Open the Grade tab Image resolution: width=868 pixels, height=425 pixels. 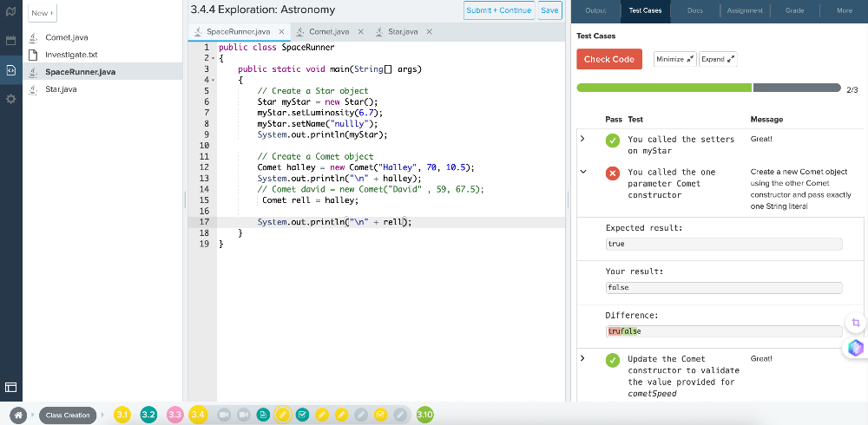794,10
